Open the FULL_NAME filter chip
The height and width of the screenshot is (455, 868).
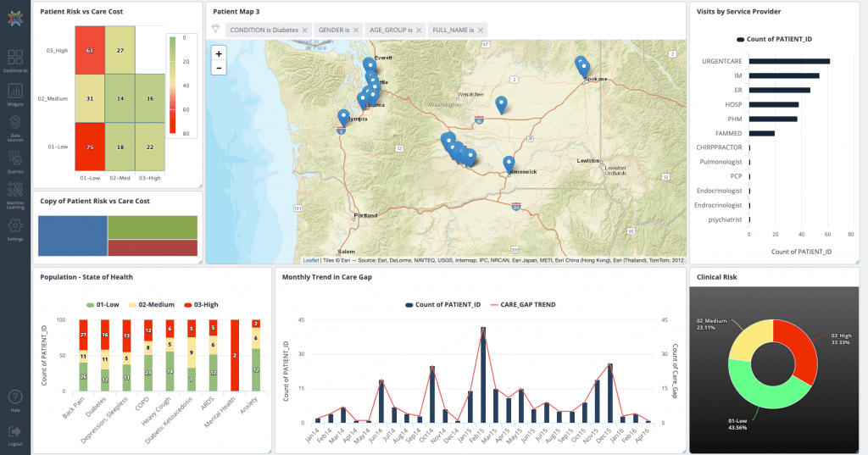[x=453, y=30]
